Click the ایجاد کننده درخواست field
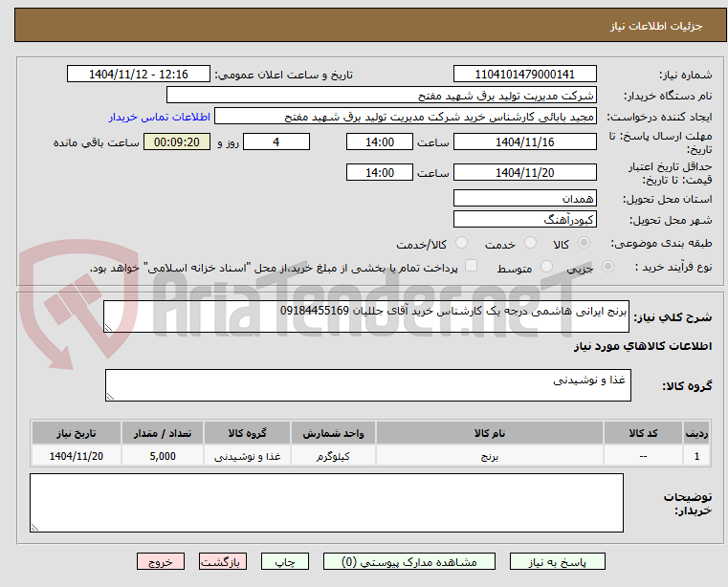 point(406,117)
